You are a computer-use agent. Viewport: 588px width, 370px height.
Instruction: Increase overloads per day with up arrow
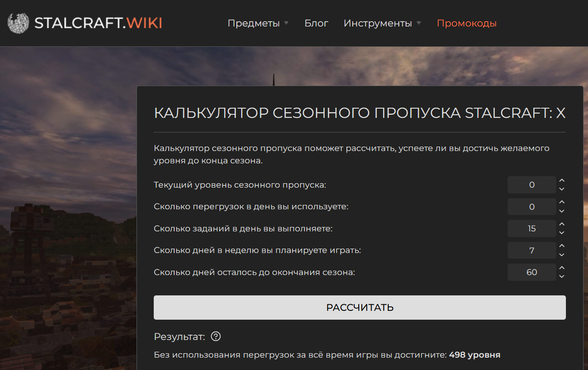point(561,202)
